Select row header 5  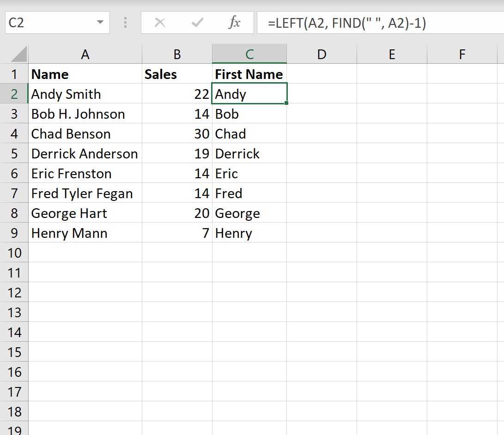click(x=14, y=153)
